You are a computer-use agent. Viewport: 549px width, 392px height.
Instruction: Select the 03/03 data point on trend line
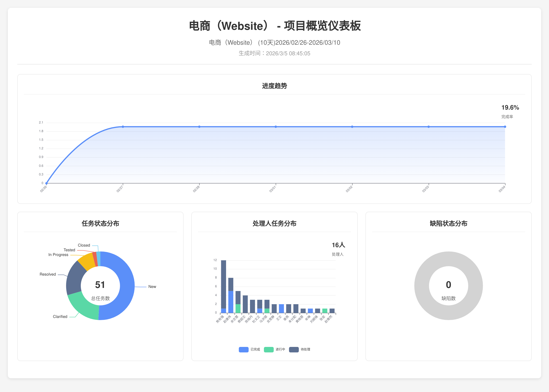(429, 127)
